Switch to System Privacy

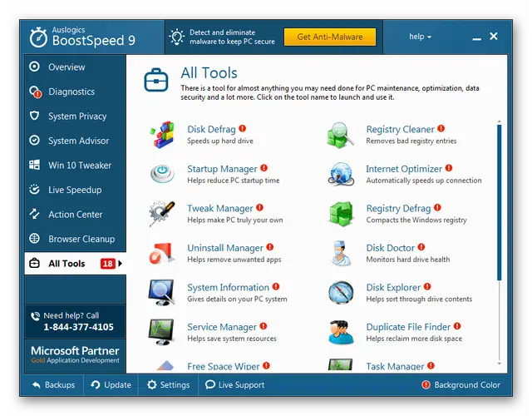[x=76, y=116]
